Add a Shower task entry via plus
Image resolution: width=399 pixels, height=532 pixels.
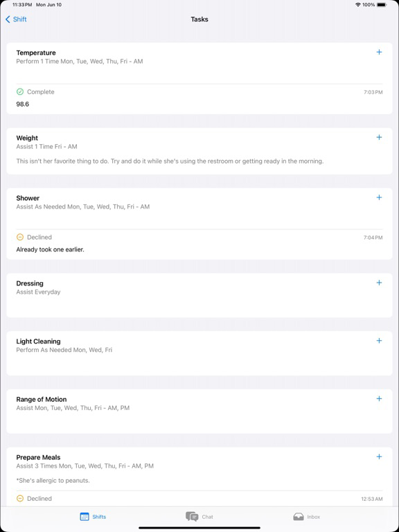coord(379,197)
